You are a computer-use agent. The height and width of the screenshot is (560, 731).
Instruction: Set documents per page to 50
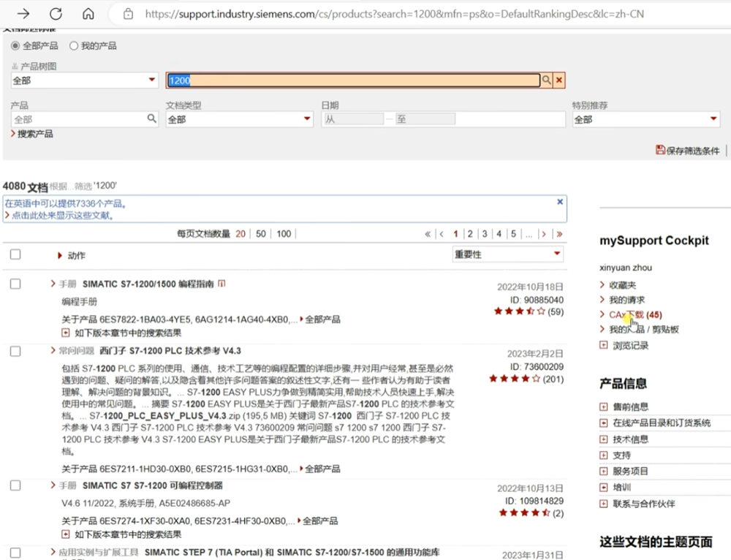[x=260, y=234]
